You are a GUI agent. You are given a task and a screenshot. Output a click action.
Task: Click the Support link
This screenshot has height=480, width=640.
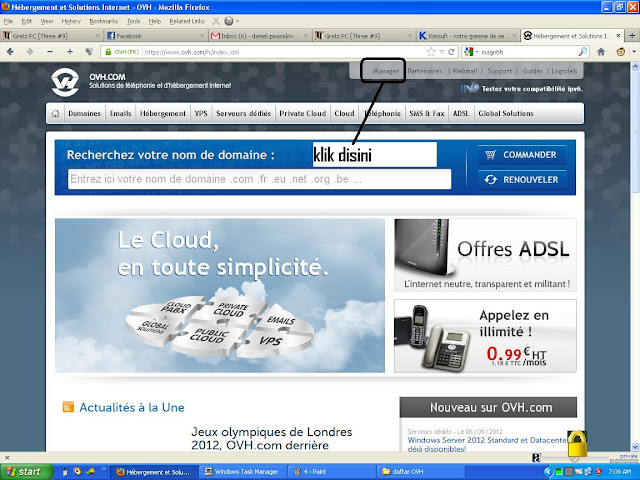pos(500,71)
